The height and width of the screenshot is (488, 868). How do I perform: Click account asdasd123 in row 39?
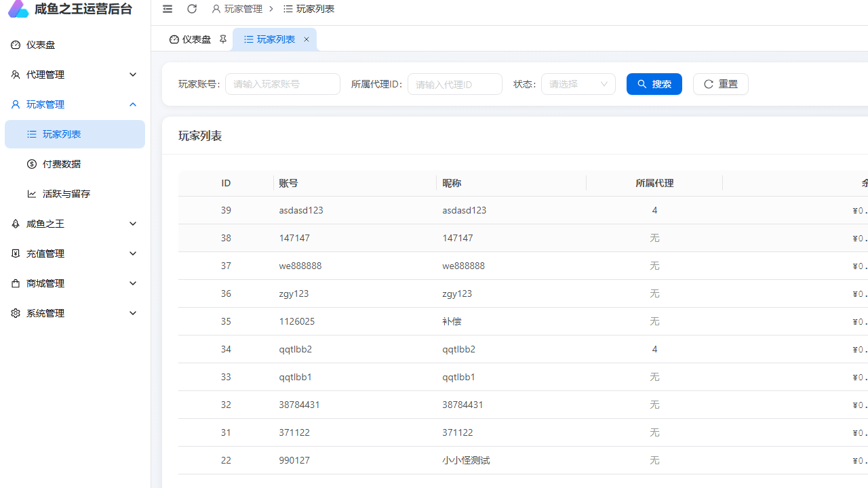click(301, 210)
